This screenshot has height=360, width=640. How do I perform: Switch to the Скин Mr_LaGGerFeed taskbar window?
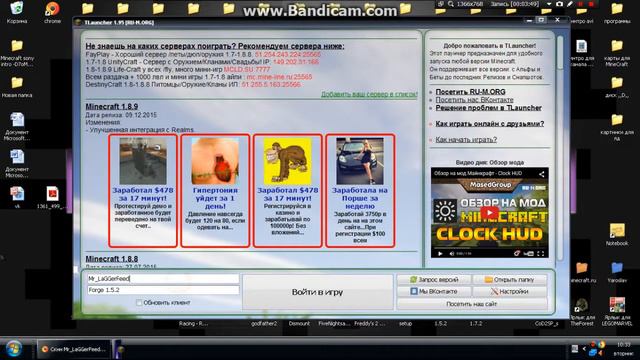[x=74, y=349]
